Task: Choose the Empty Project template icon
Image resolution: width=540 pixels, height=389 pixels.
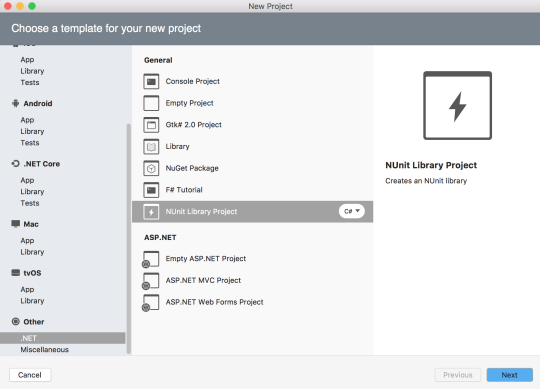Action: click(151, 103)
